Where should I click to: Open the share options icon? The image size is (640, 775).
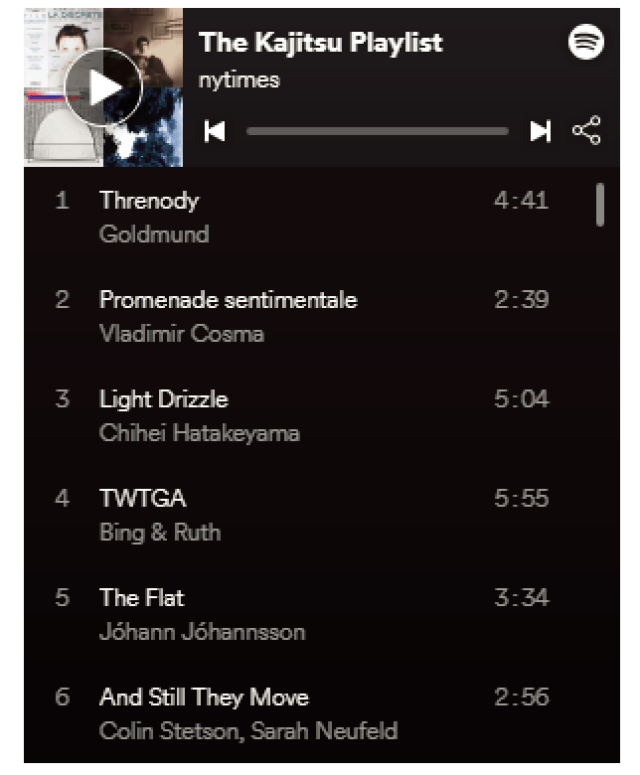(587, 130)
